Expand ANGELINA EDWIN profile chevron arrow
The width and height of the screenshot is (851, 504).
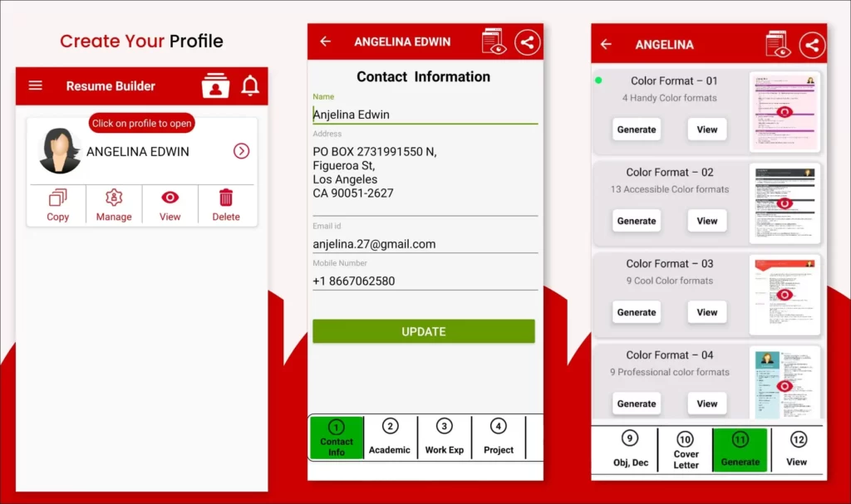coord(242,151)
